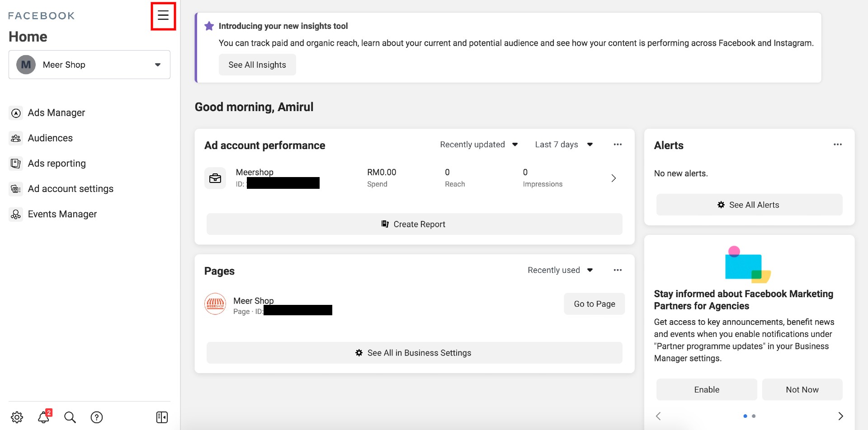The width and height of the screenshot is (868, 430).
Task: Open Audiences from sidebar
Action: click(x=50, y=138)
